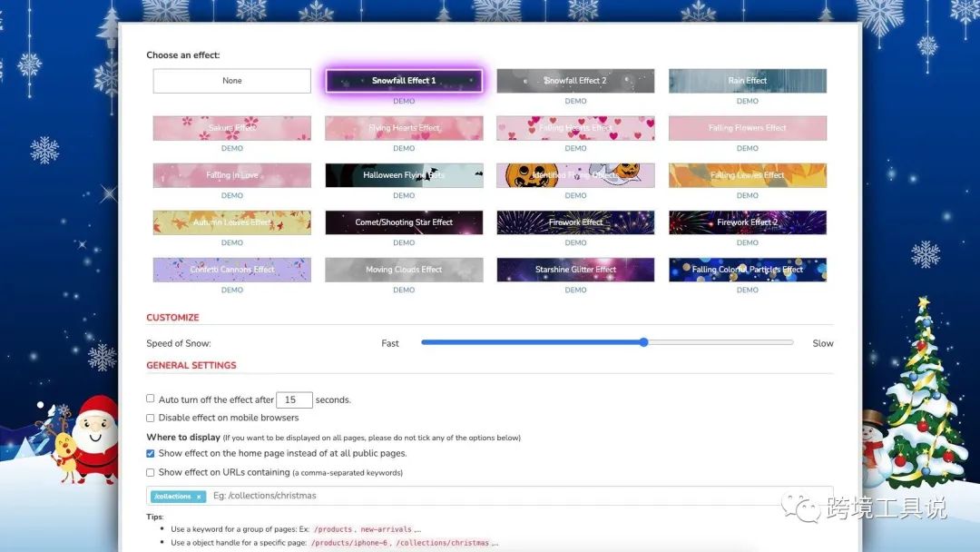Uncheck show effect on home page only
The image size is (980, 552).
pos(150,453)
